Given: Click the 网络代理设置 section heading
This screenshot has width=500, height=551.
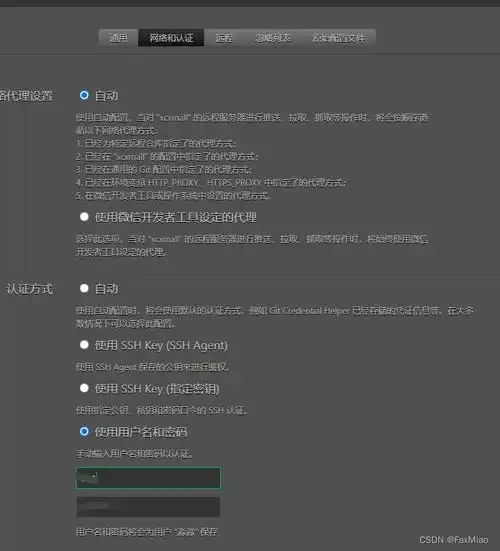Looking at the screenshot, I should 26,96.
